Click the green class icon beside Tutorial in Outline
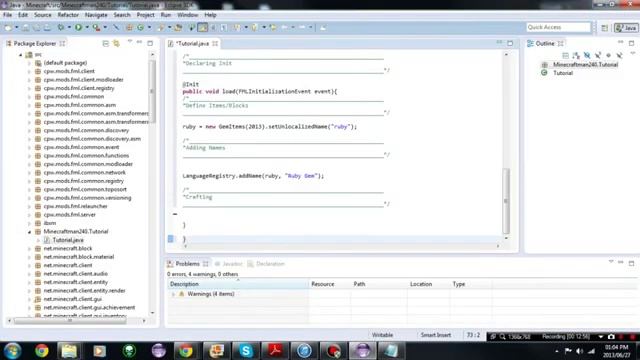 tap(544, 73)
